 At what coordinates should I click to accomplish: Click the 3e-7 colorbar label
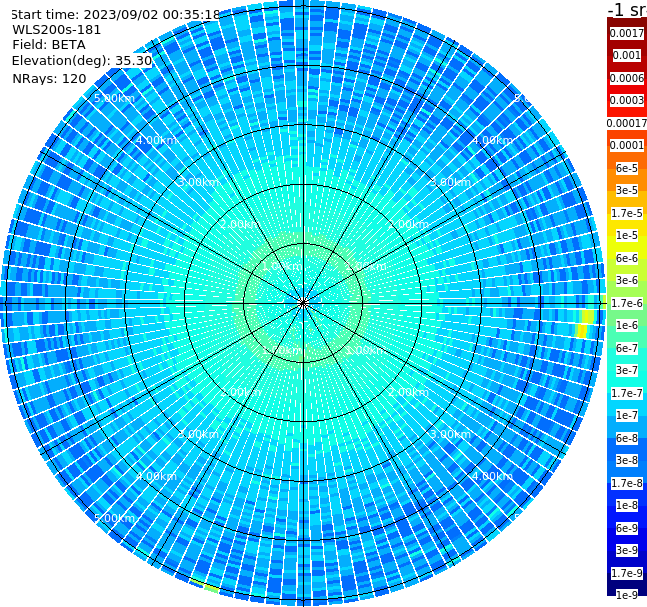pyautogui.click(x=627, y=370)
